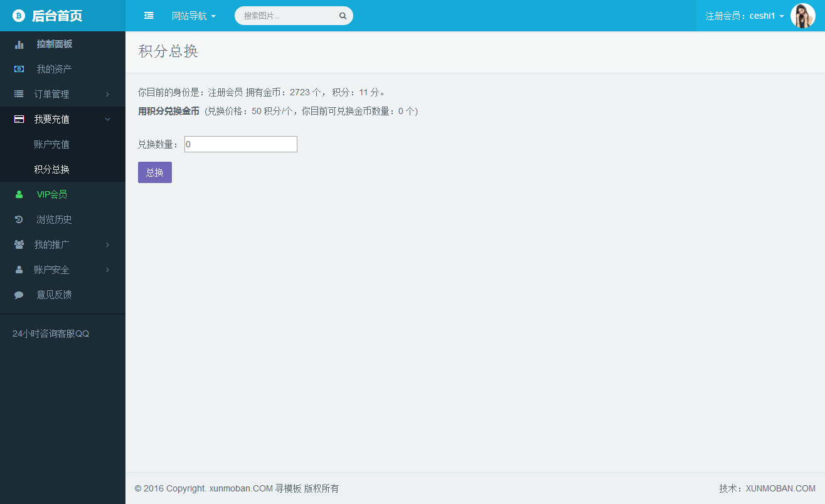Click the history icon for 浏览历史
Viewport: 825px width, 504px height.
click(x=19, y=219)
